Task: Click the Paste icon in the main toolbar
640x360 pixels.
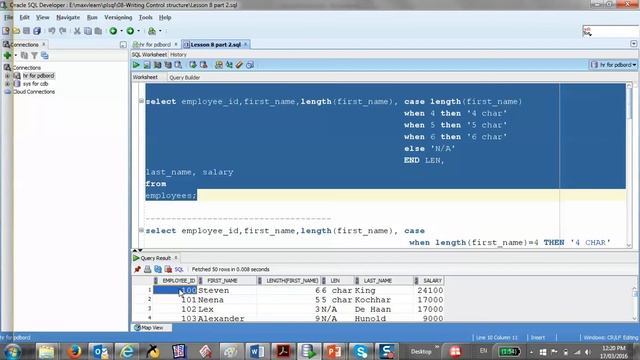Action: [x=98, y=31]
